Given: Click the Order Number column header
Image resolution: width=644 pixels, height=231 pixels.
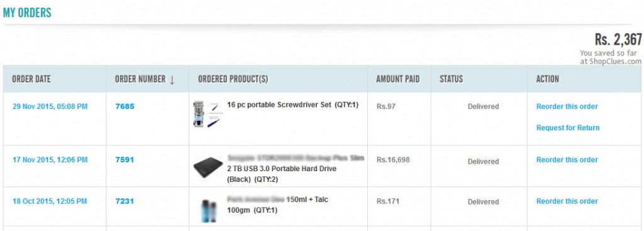Looking at the screenshot, I should [140, 79].
